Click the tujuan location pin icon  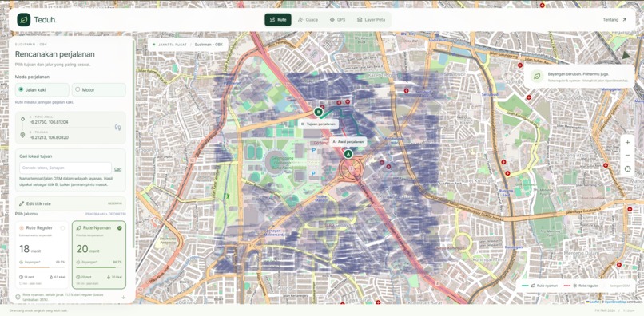[x=22, y=135]
